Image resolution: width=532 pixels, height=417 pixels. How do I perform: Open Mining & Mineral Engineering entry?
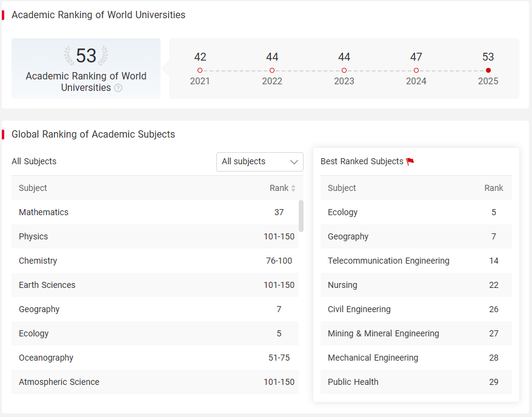[x=416, y=333]
